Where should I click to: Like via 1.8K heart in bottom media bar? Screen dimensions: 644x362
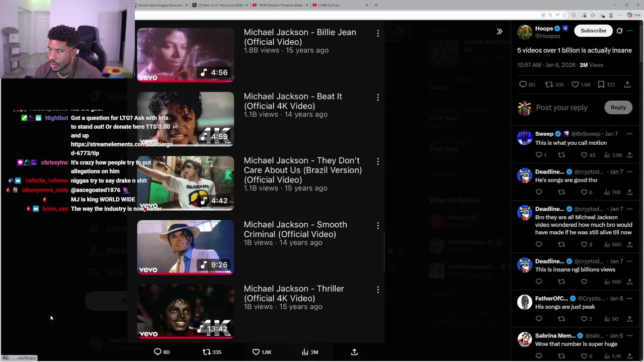(x=262, y=352)
